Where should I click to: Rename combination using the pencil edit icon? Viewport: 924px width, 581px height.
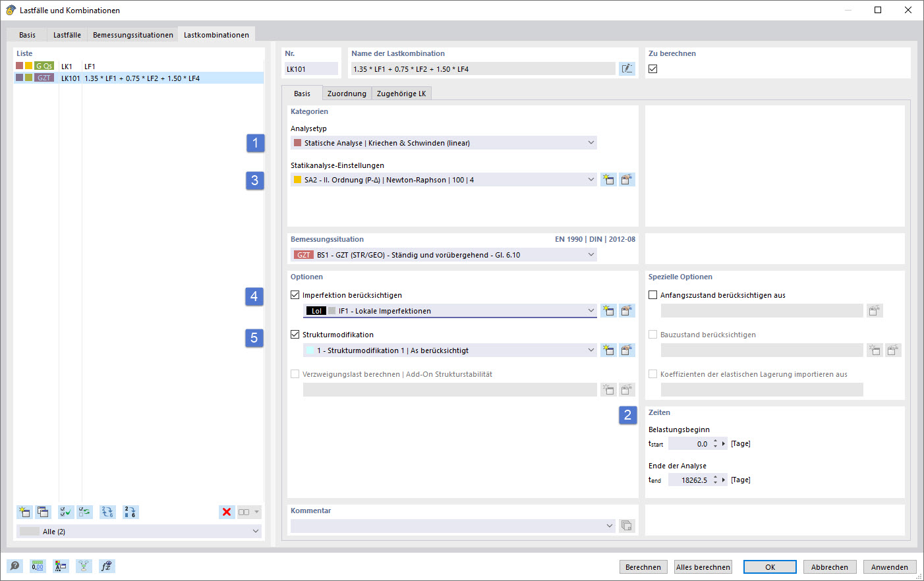(x=627, y=69)
